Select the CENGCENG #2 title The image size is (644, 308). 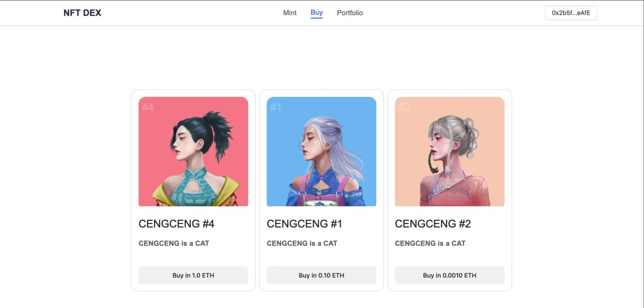point(433,224)
